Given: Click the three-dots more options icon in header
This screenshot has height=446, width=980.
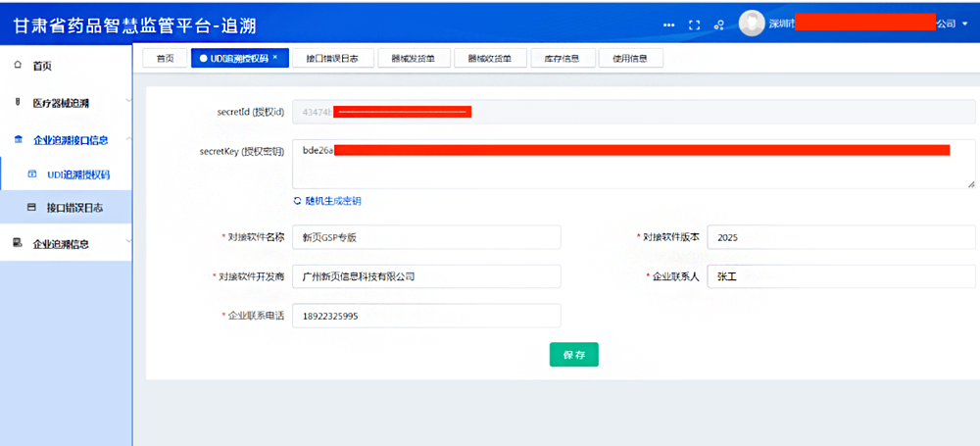Looking at the screenshot, I should click(669, 25).
